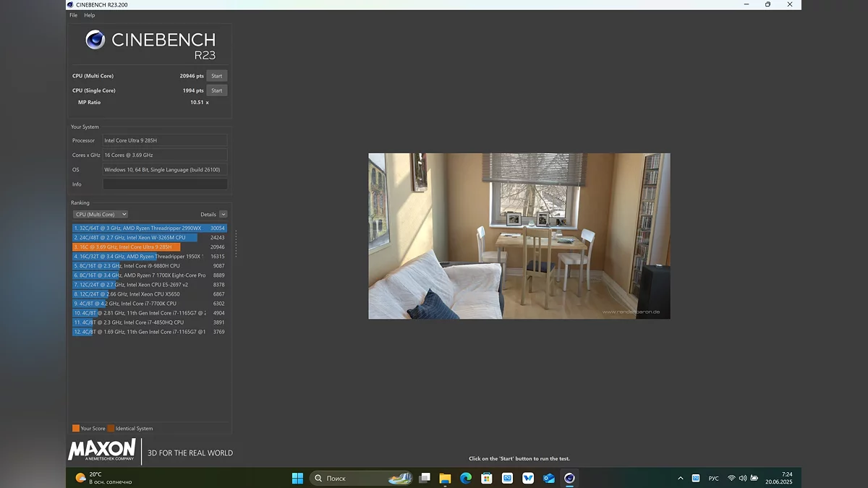Open Outlook from the taskbar
868x488 pixels.
tap(549, 478)
